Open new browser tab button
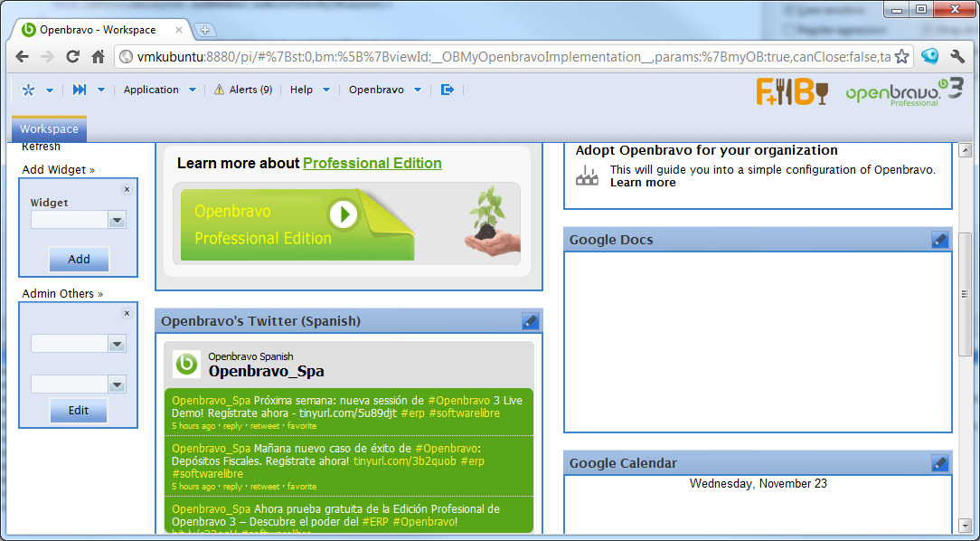Viewport: 980px width, 541px height. (x=204, y=29)
